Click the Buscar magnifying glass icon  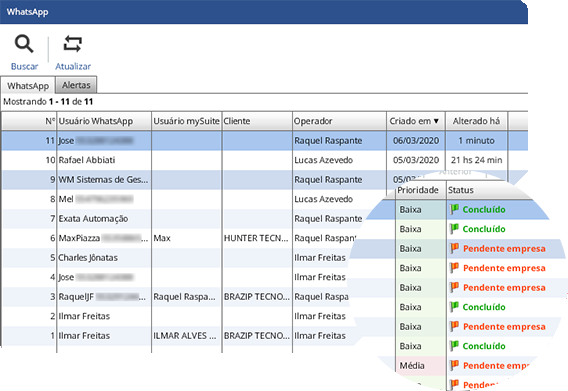click(x=24, y=44)
